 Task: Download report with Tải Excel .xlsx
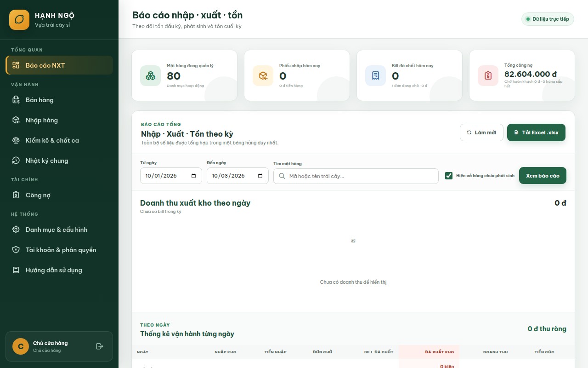[536, 132]
